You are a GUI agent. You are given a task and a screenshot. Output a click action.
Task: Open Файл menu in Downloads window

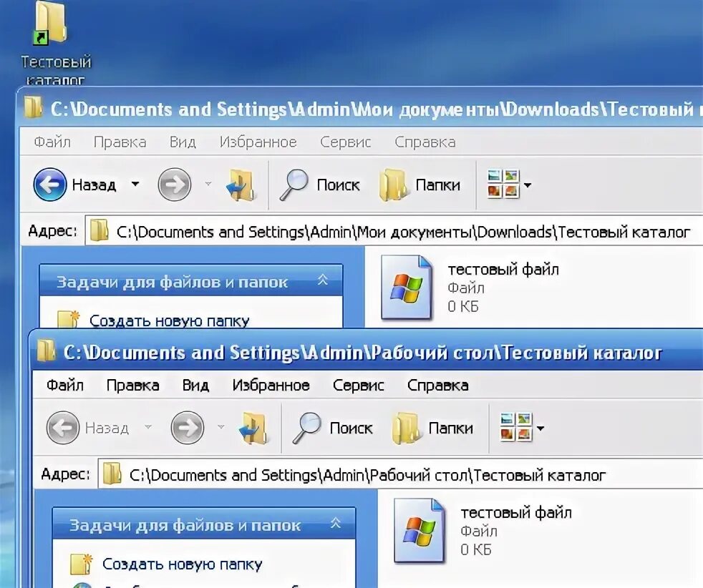point(52,142)
